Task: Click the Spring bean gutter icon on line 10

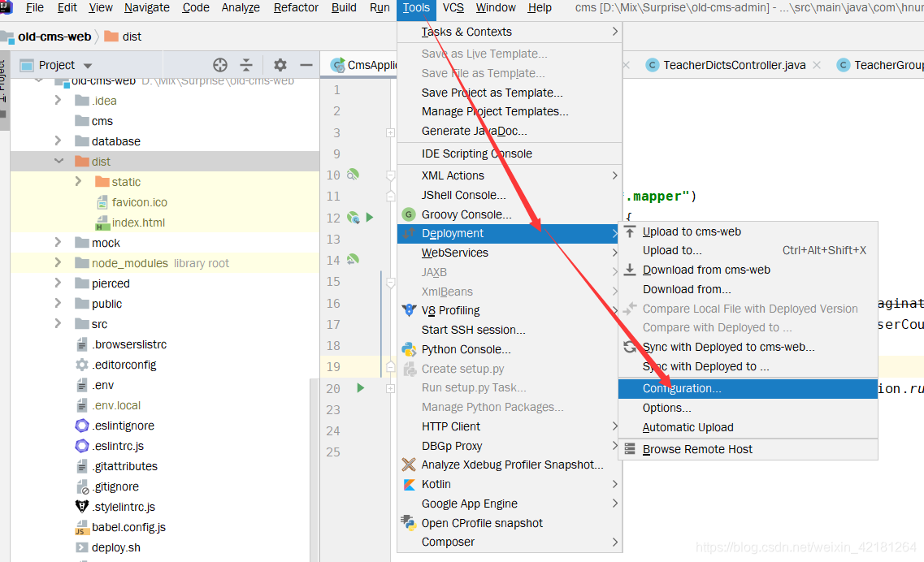Action: 353,175
